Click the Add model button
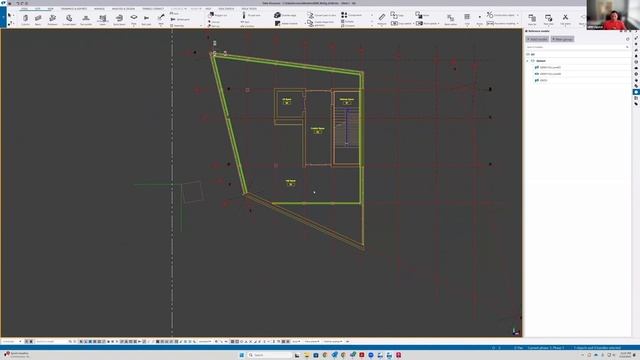The height and width of the screenshot is (360, 640). (x=537, y=39)
